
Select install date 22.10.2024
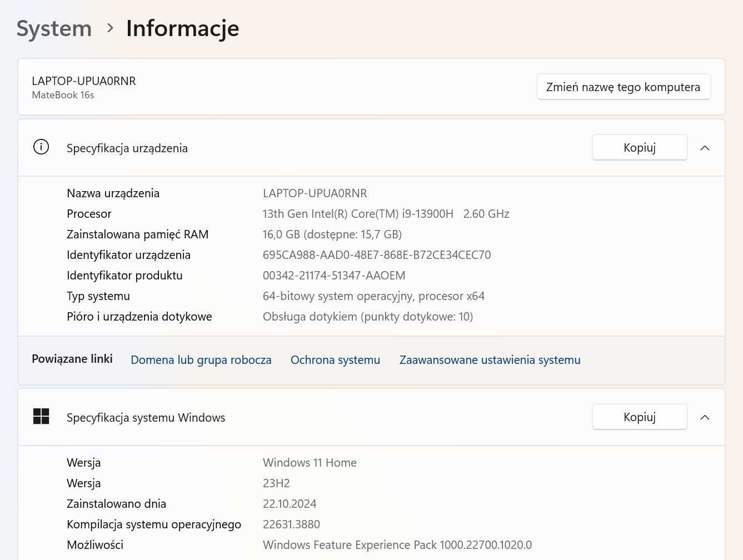290,504
